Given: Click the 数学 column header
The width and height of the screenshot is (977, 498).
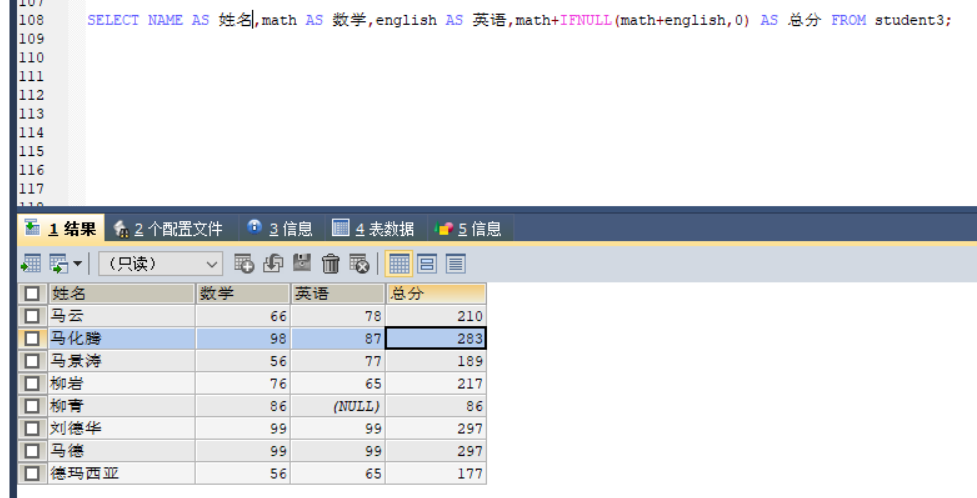Looking at the screenshot, I should pos(244,294).
